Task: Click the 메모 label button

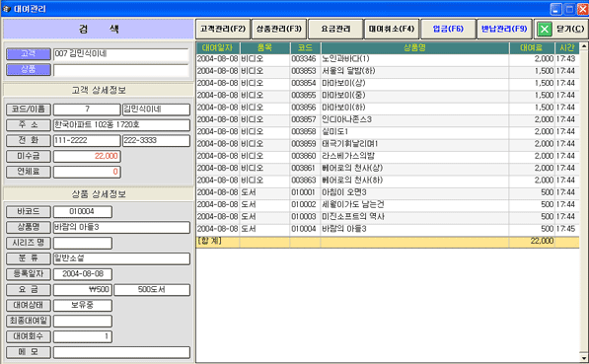Action: 29,352
